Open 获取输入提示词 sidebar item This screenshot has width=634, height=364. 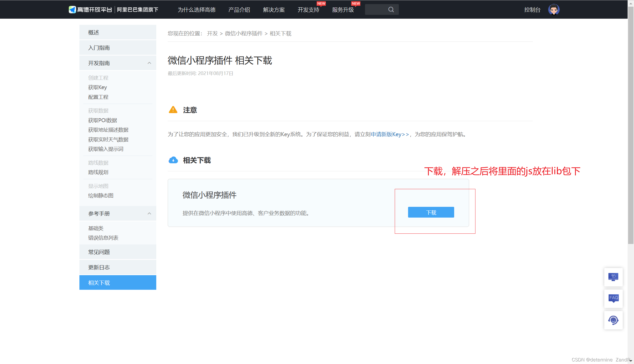tap(106, 149)
